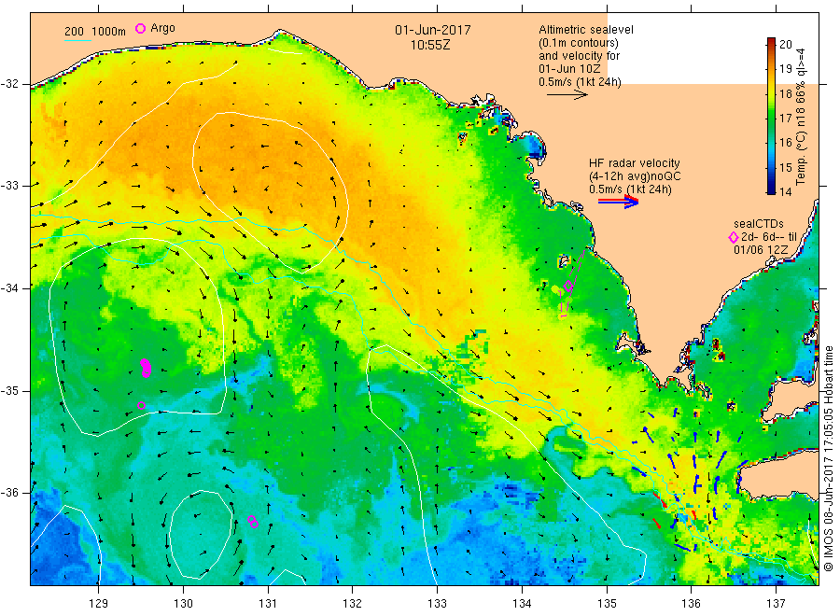Click the date text 01-Jun-2017
840x616 pixels.
coord(433,31)
